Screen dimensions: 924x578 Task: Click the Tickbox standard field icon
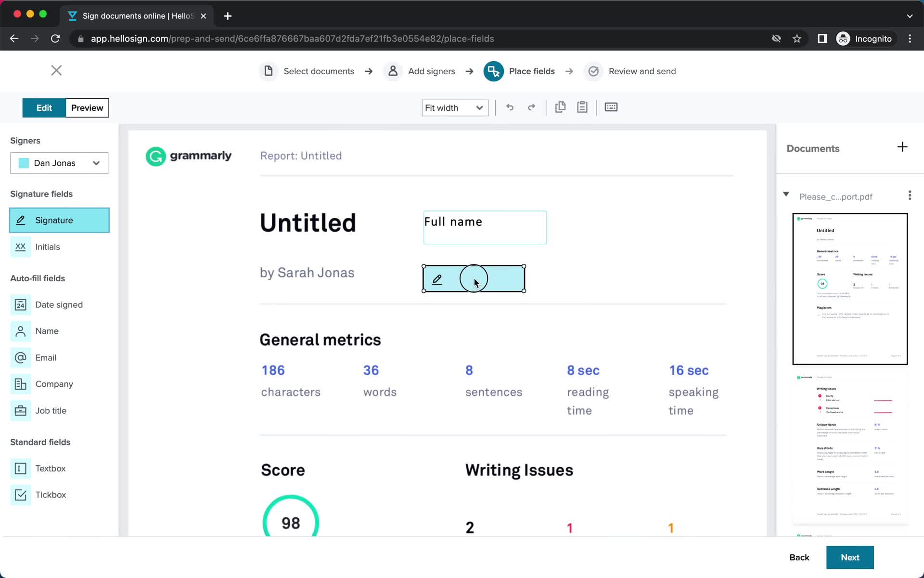pyautogui.click(x=20, y=494)
